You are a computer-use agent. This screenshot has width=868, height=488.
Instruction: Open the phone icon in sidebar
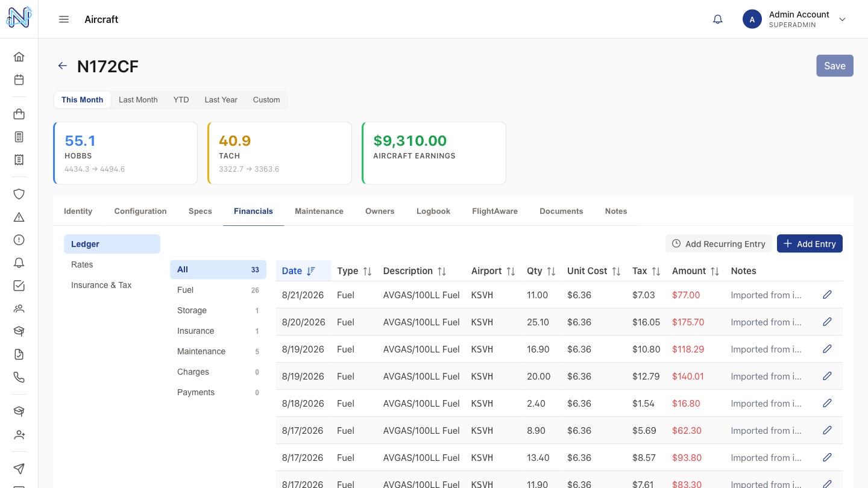pos(19,377)
